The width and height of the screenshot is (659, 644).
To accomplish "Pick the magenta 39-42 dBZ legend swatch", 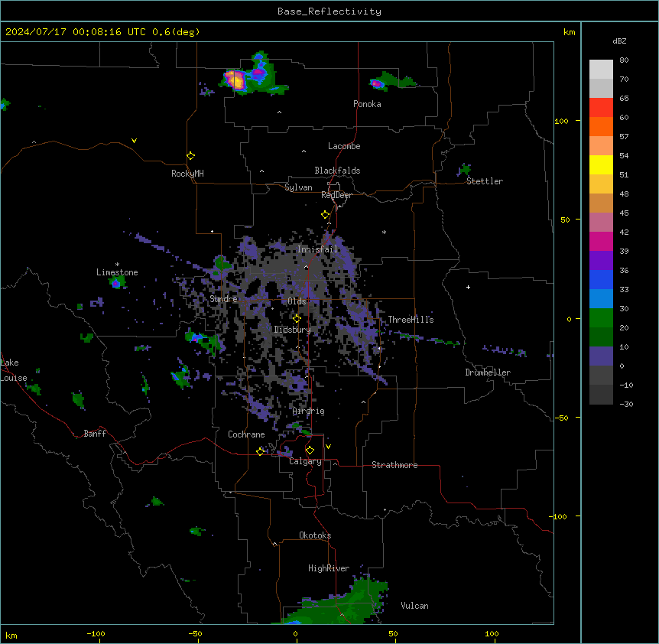I will tap(601, 242).
